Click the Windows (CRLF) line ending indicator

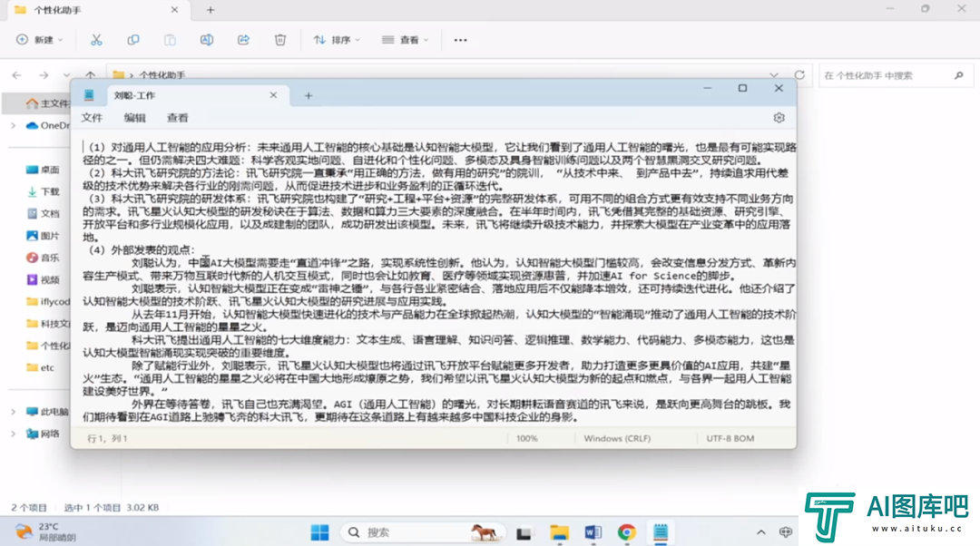pos(617,439)
